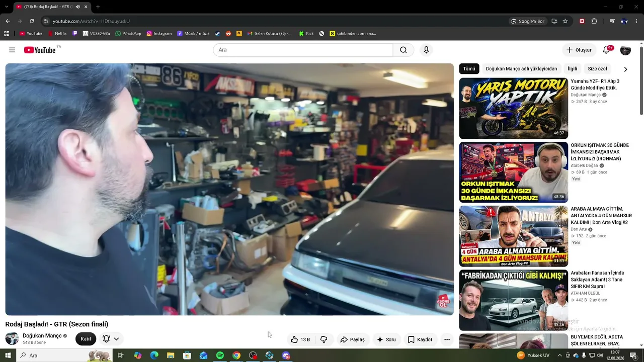
Task: Open Task View on the taskbar
Action: click(x=121, y=355)
